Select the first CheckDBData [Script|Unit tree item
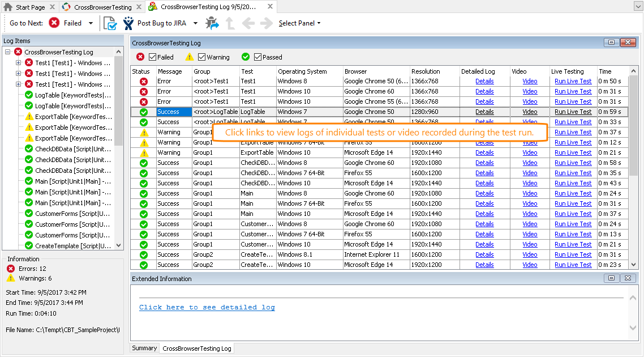This screenshot has width=644, height=357. (72, 148)
